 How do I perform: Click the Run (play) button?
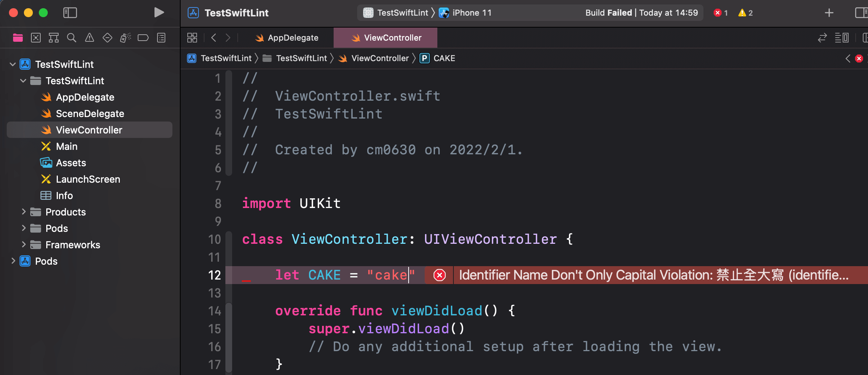click(x=159, y=13)
